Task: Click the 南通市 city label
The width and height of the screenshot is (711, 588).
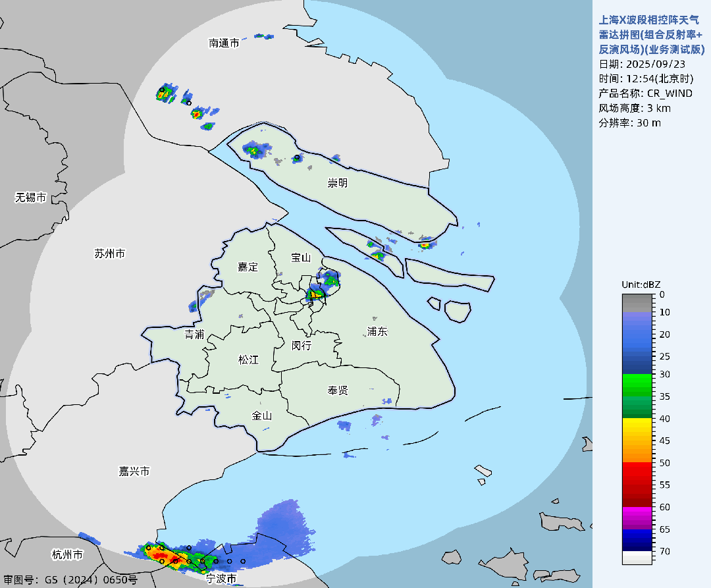Action: [x=224, y=43]
